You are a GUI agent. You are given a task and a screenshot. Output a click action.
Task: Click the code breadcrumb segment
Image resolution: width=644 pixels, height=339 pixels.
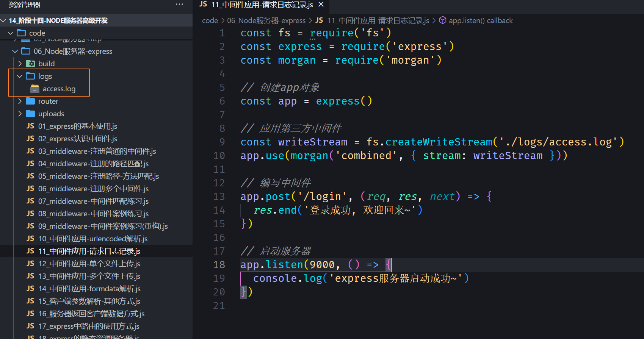[210, 20]
